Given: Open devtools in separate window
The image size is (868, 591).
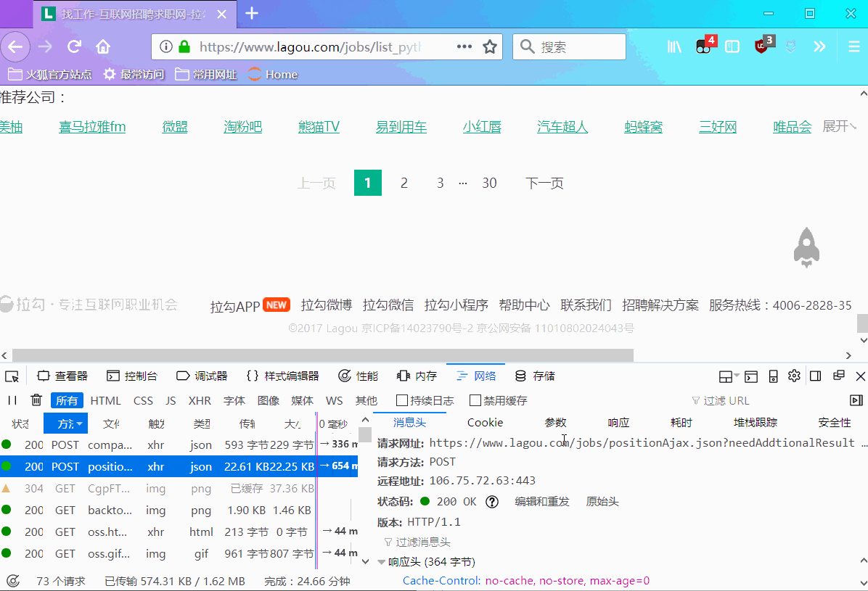Looking at the screenshot, I should pyautogui.click(x=839, y=376).
